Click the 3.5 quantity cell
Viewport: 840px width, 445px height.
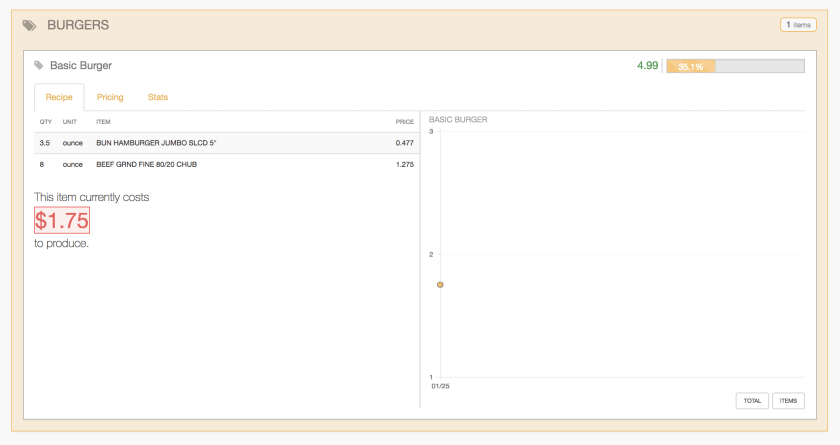point(44,143)
